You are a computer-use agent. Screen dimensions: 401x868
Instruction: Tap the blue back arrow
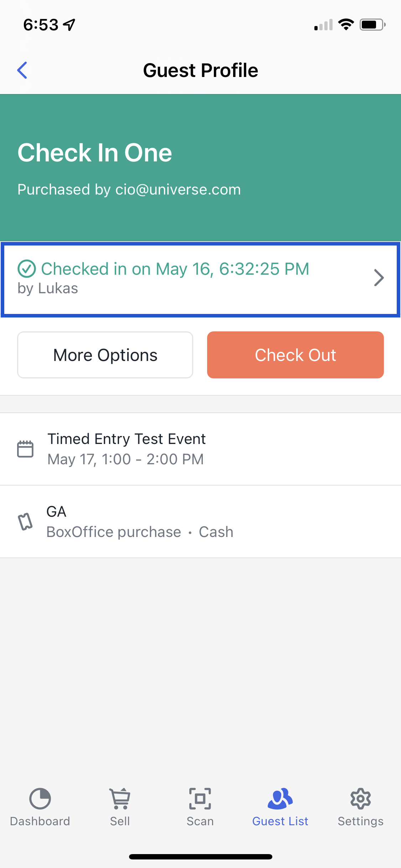pos(22,70)
